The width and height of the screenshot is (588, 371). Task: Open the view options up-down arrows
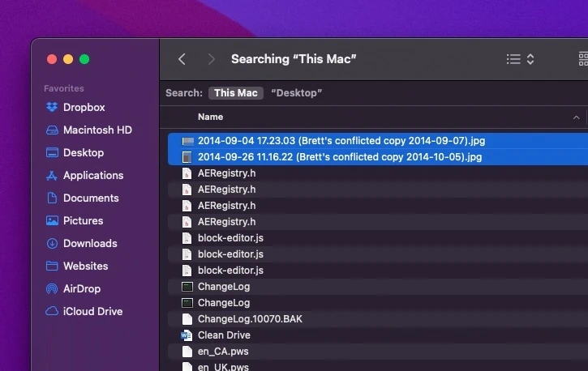coord(530,59)
